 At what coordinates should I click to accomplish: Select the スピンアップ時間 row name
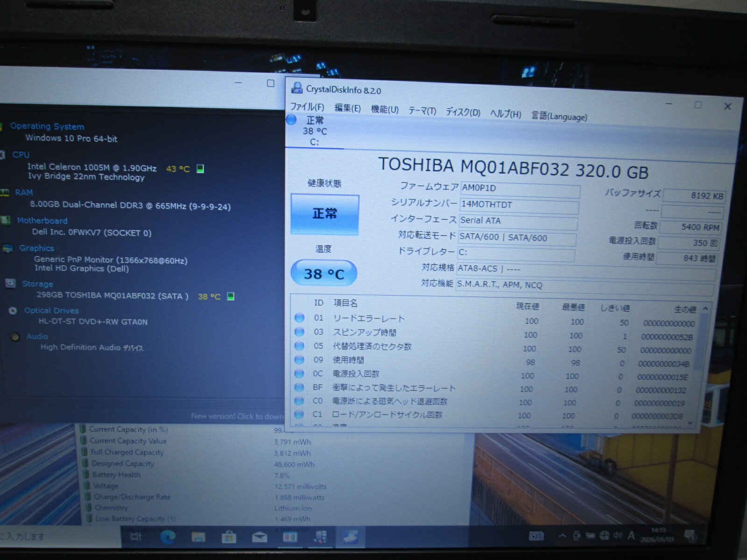[x=365, y=332]
